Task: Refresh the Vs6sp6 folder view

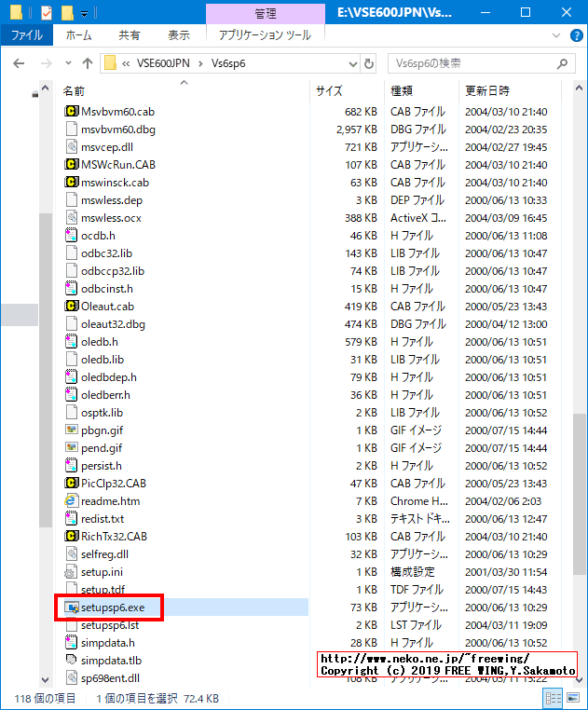Action: point(369,63)
